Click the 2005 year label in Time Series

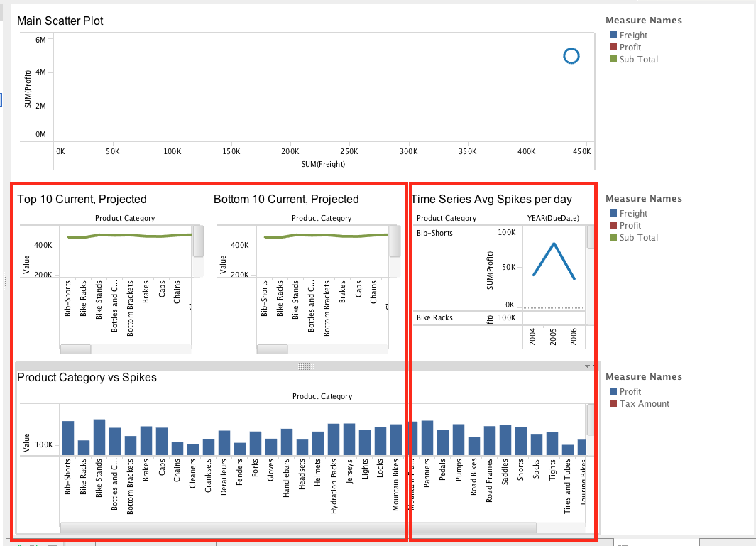tap(553, 337)
